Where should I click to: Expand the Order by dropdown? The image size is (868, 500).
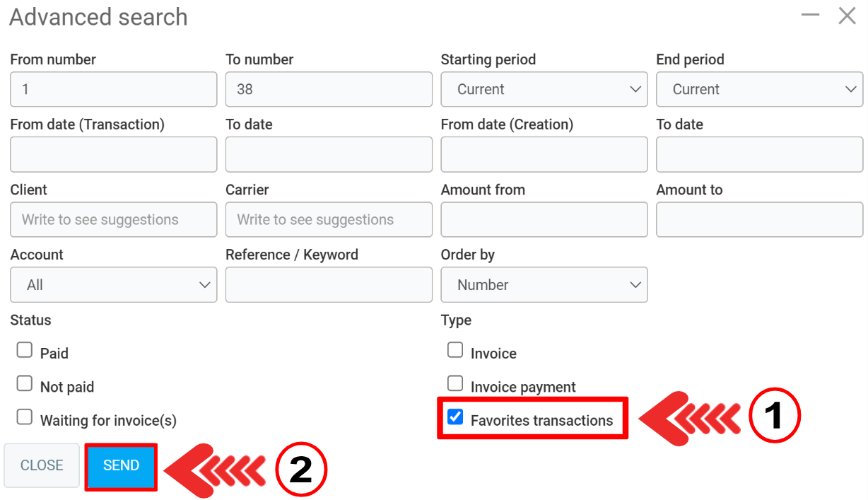(544, 285)
